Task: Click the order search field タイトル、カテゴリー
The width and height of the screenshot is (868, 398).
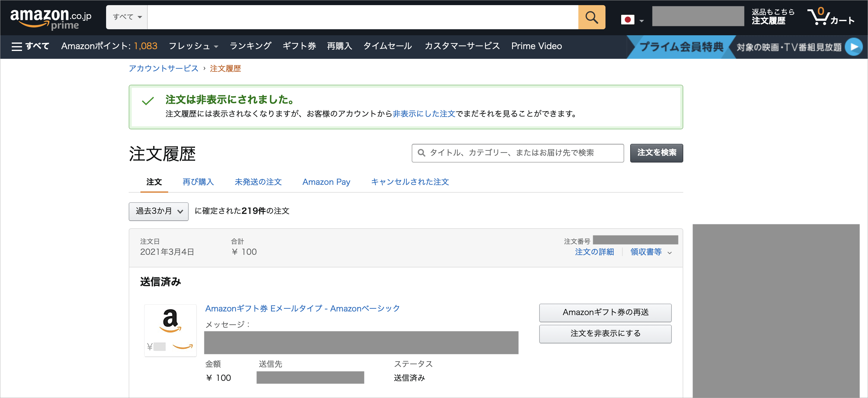Action: [517, 153]
